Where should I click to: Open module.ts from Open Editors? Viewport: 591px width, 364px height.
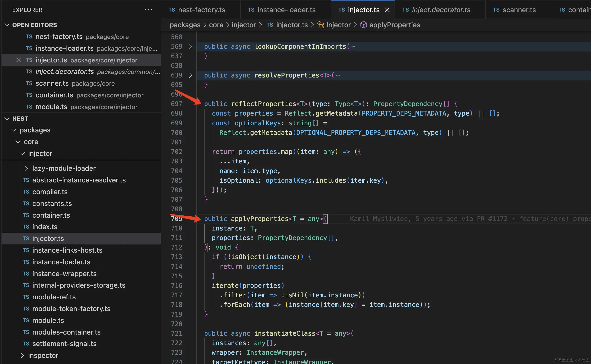(81, 107)
